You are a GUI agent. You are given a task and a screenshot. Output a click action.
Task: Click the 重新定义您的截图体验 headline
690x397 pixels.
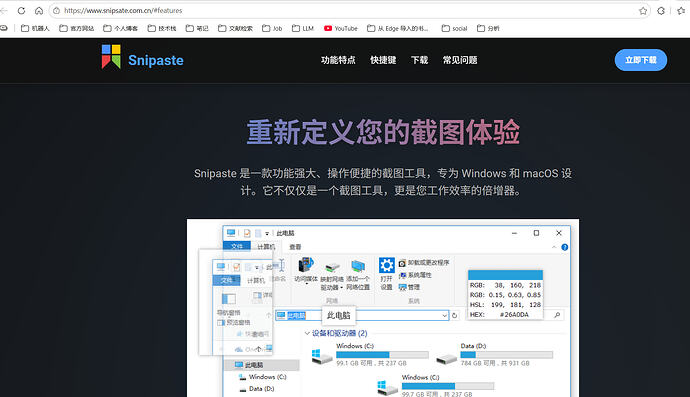[x=383, y=132]
